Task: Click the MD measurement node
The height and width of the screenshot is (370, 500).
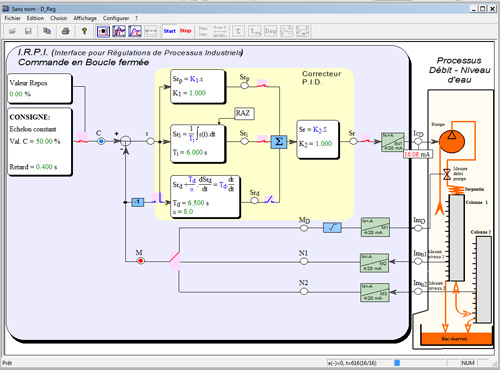Action: 304,228
